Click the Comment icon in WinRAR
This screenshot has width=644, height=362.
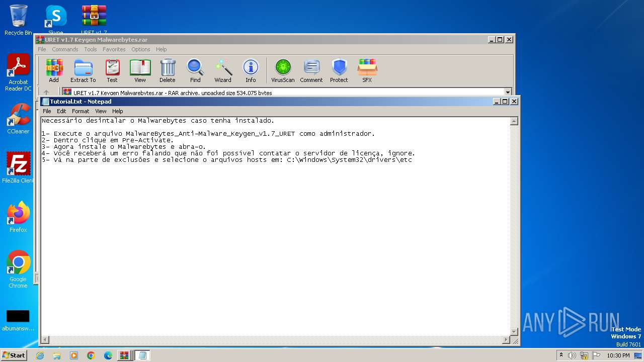[311, 71]
